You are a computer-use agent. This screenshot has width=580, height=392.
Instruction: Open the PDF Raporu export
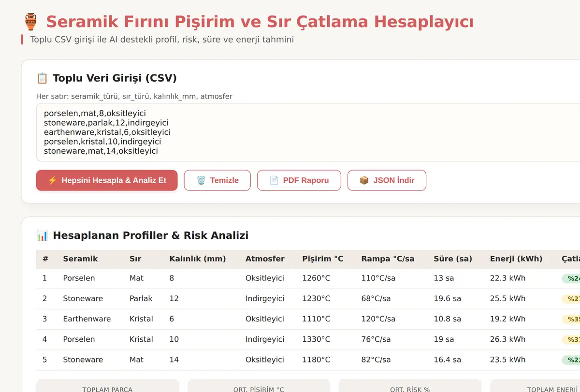299,180
